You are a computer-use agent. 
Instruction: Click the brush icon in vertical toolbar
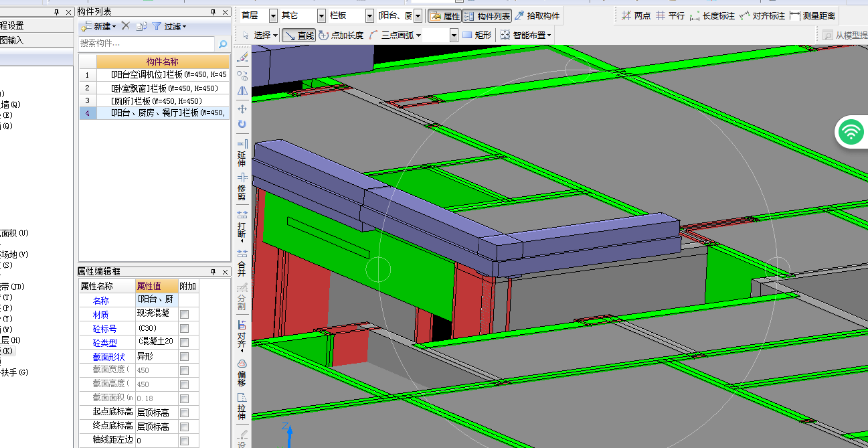tap(242, 56)
